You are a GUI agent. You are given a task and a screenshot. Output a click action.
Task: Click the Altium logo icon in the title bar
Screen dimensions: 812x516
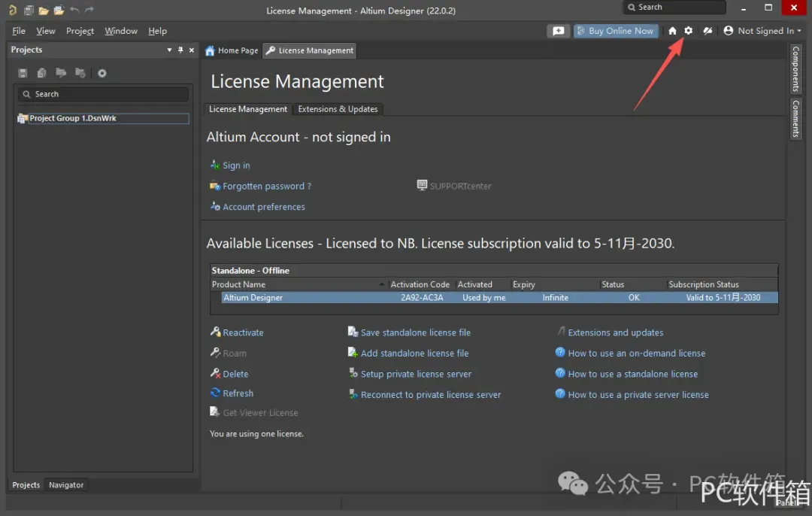13,10
